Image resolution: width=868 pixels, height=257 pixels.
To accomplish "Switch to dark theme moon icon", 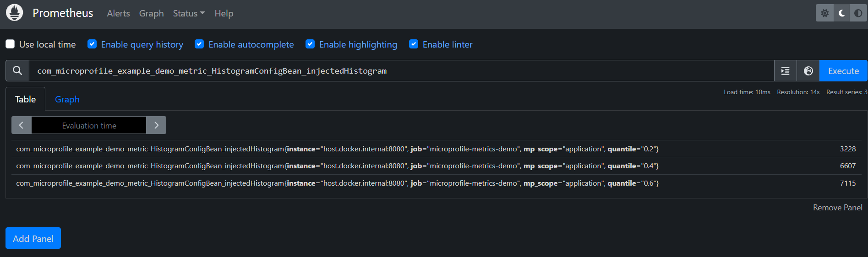I will [841, 13].
